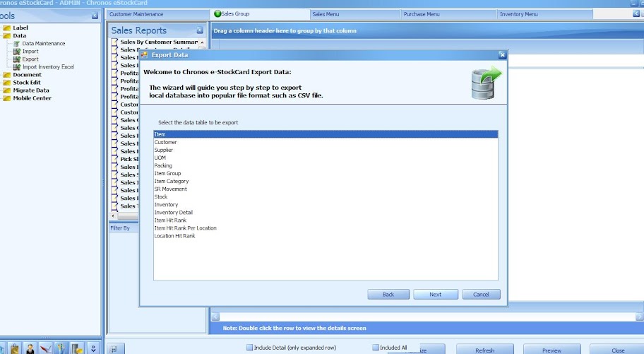Screen dimensions: 644x354
Task: Select Supplier in export table list
Action: pos(326,150)
